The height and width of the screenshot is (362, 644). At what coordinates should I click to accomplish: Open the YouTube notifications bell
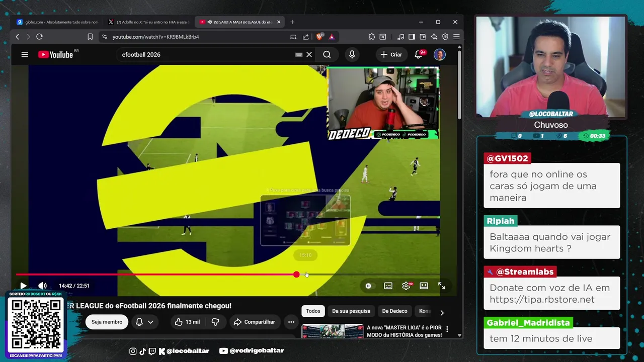419,54
